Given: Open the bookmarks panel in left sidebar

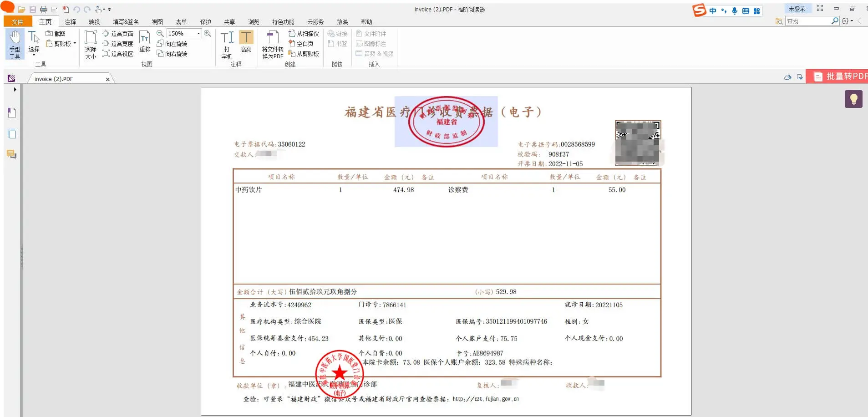Looking at the screenshot, I should pos(12,112).
